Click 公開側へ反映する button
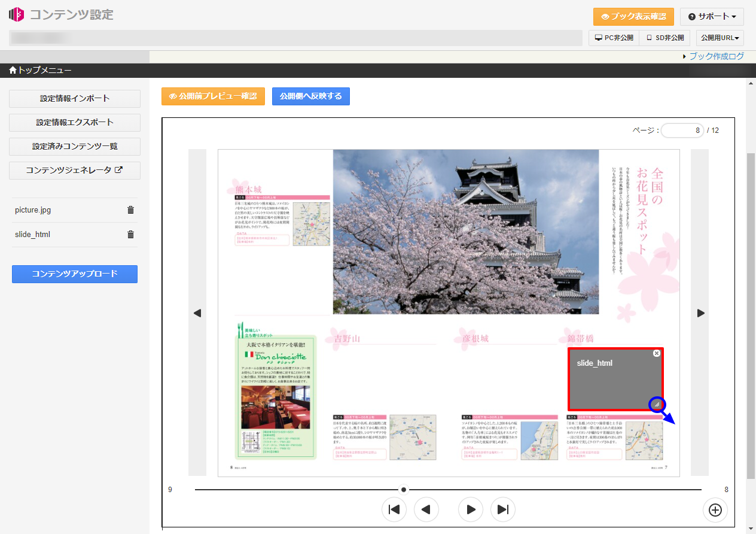 (310, 96)
